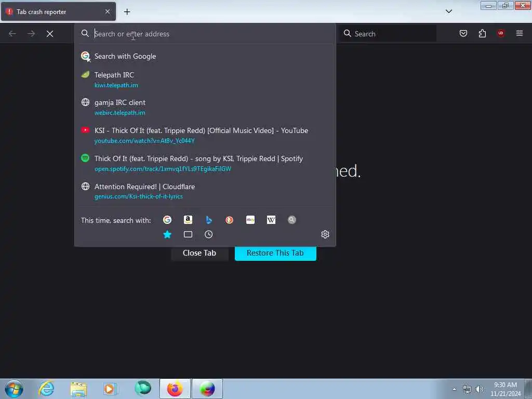Launch Internet Explorer from taskbar
The height and width of the screenshot is (399, 532).
[x=46, y=389]
